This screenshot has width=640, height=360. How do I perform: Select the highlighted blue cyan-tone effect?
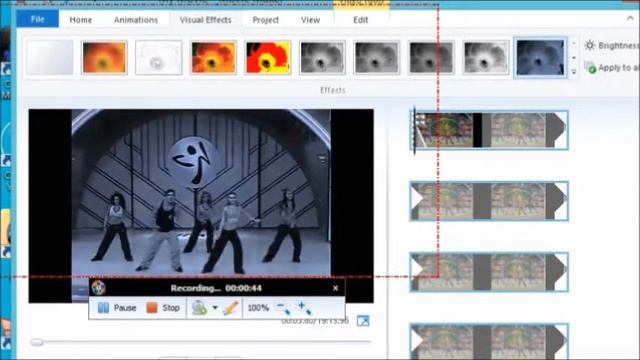540,58
